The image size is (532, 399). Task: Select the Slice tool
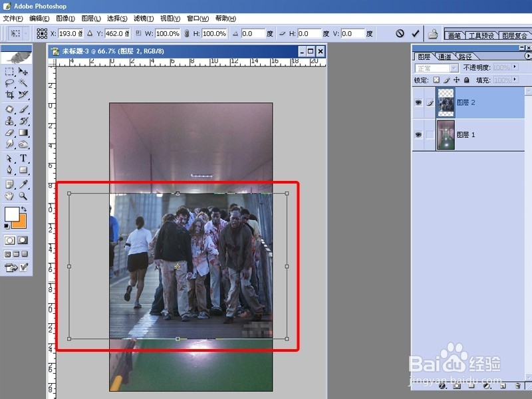(23, 94)
